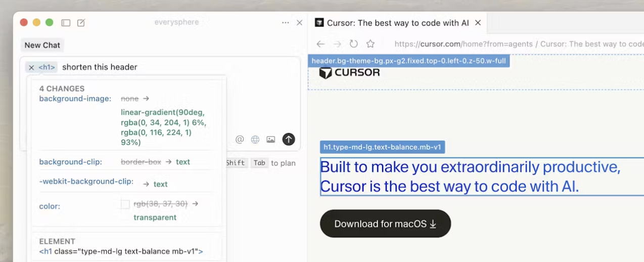
Task: Send the message with arrow button
Action: (x=289, y=139)
